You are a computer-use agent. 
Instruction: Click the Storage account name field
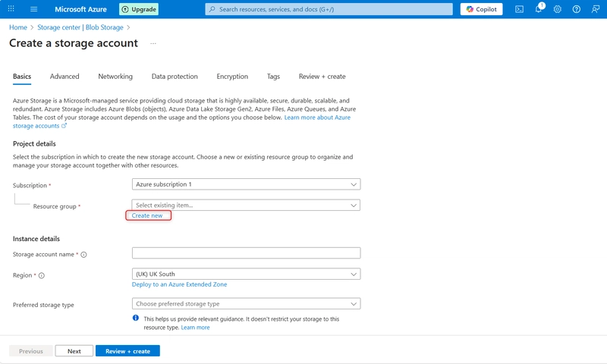click(246, 253)
